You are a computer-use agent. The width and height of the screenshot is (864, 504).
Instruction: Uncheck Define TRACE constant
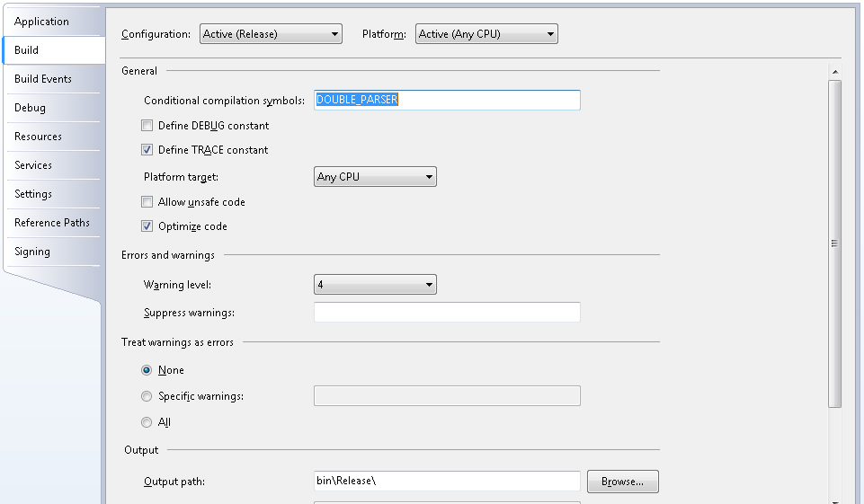[147, 150]
